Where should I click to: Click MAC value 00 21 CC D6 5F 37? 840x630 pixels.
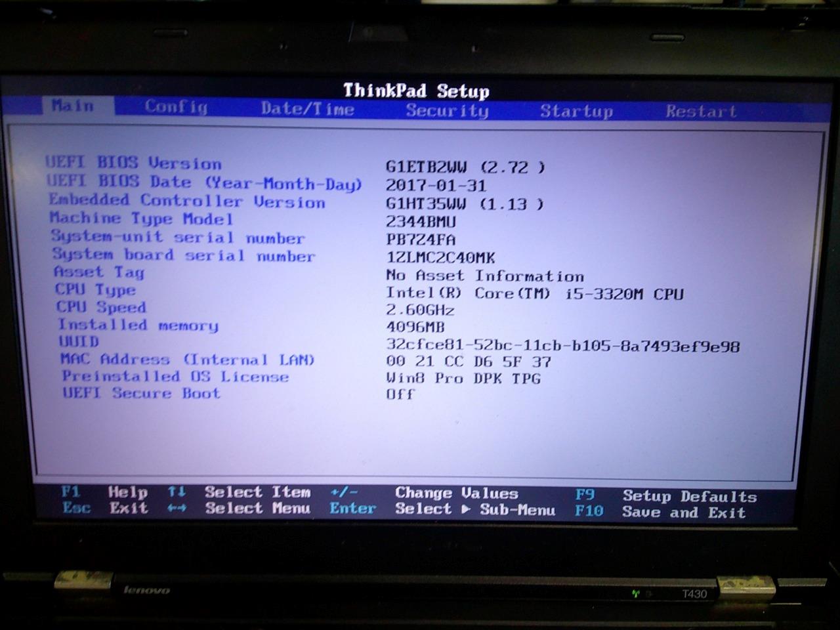pos(469,362)
